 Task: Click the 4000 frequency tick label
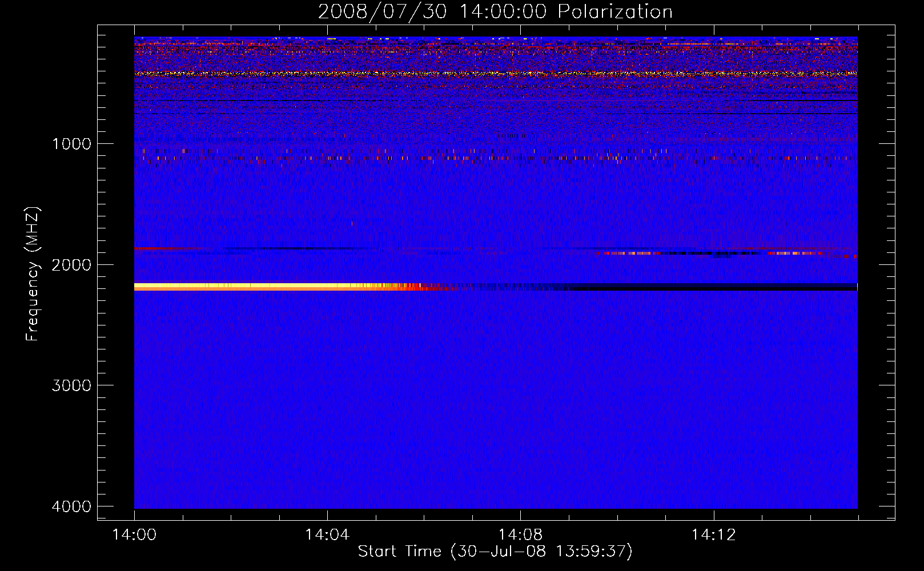coord(71,506)
